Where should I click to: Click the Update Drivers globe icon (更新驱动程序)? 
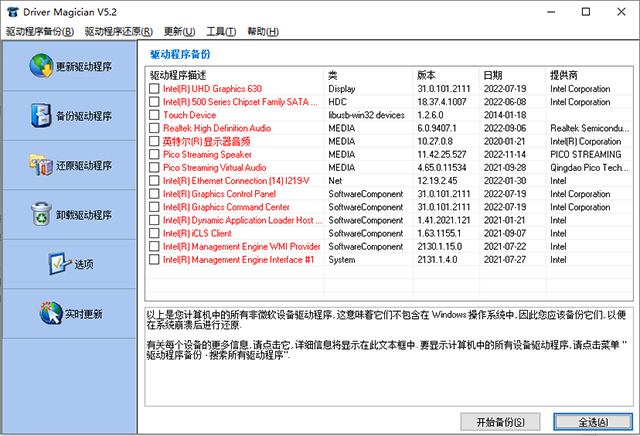tap(41, 66)
